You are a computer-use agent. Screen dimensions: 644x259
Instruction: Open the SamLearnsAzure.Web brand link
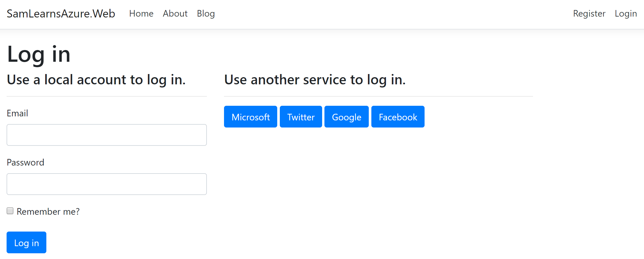(x=61, y=14)
